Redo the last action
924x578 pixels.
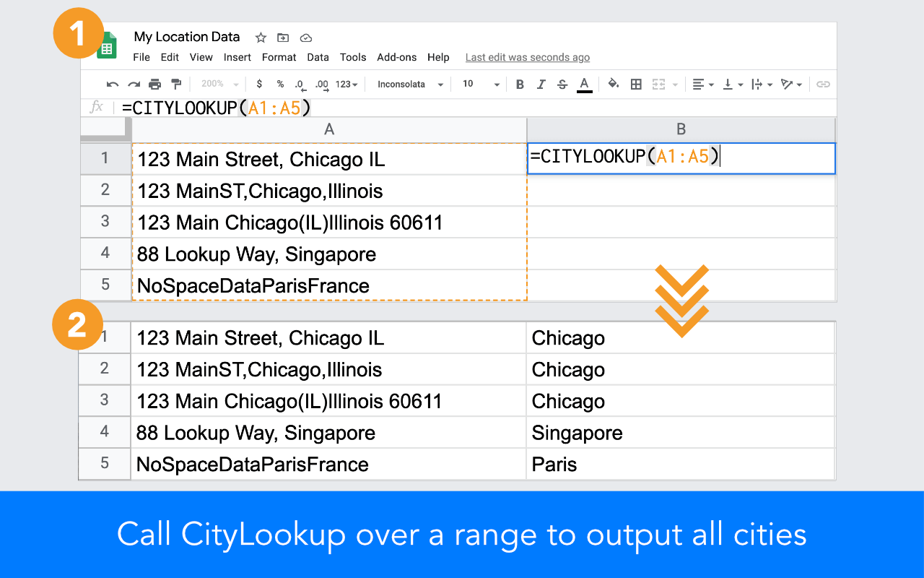(134, 85)
